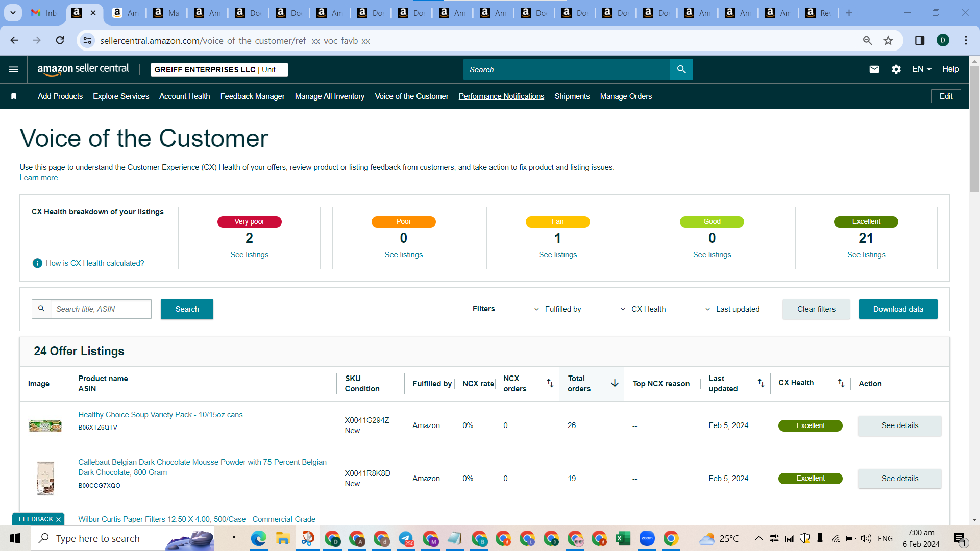This screenshot has width=980, height=551.
Task: Open the tab search dropdown in Chrome
Action: [13, 13]
